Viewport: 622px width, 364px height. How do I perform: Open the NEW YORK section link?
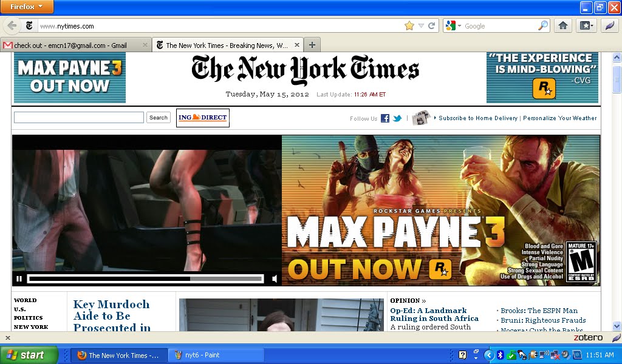pyautogui.click(x=31, y=327)
